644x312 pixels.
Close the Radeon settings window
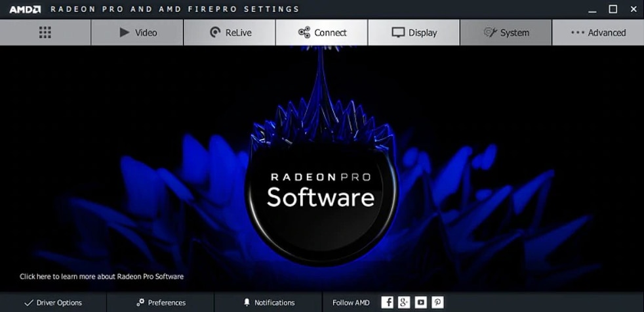click(x=634, y=9)
